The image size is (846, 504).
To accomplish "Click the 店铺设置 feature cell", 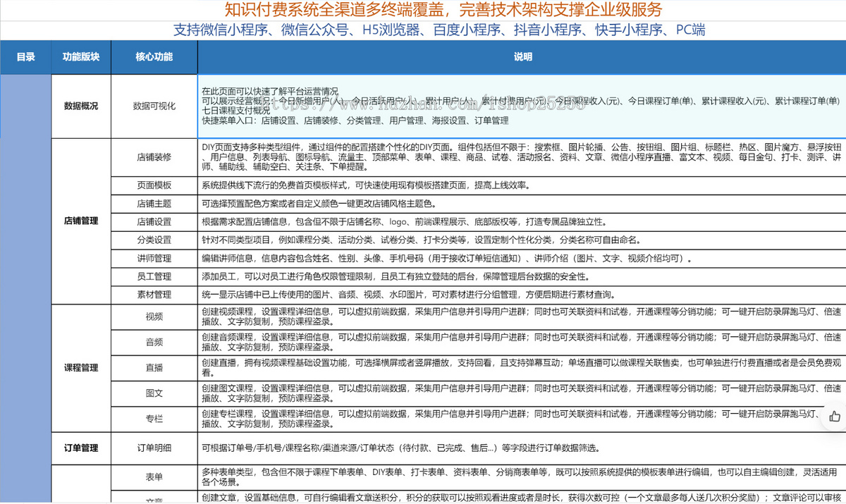I will tap(154, 221).
